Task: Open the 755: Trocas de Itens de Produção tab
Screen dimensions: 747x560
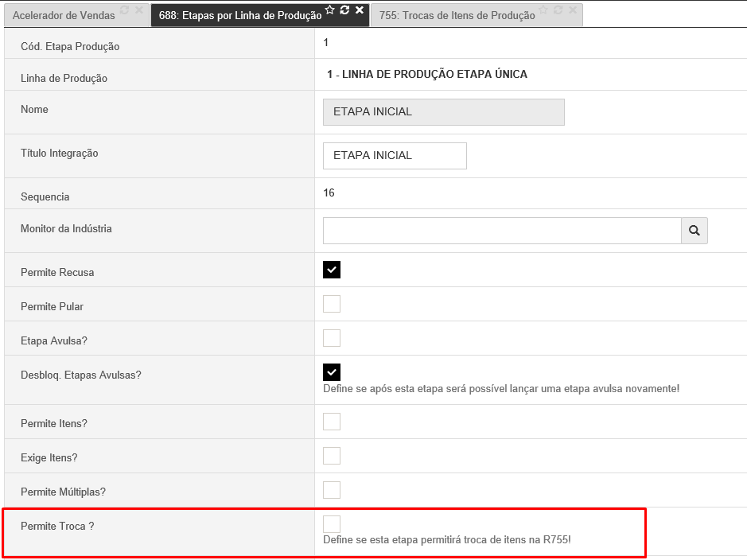Action: tap(457, 16)
